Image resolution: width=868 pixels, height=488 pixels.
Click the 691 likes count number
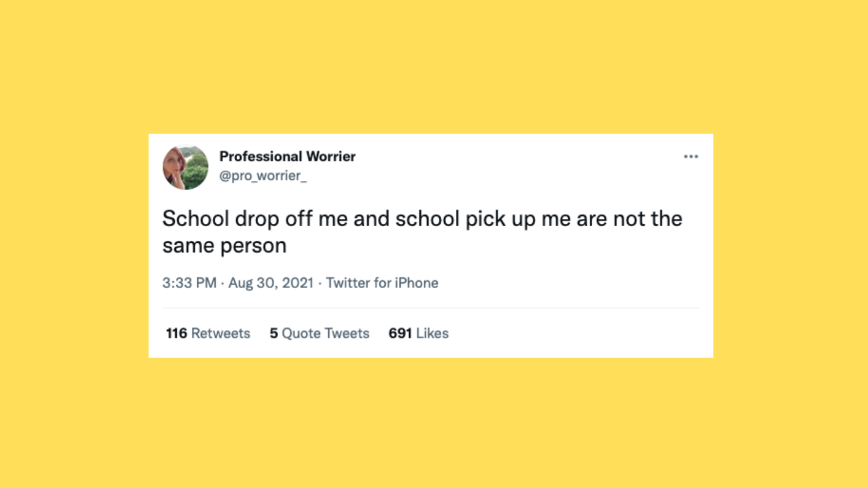click(x=400, y=333)
